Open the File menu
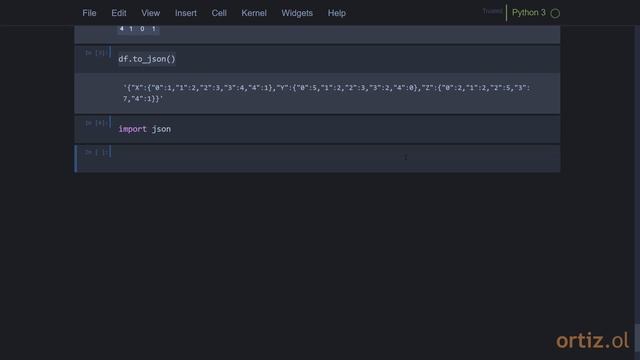Image resolution: width=640 pixels, height=360 pixels. [x=89, y=13]
